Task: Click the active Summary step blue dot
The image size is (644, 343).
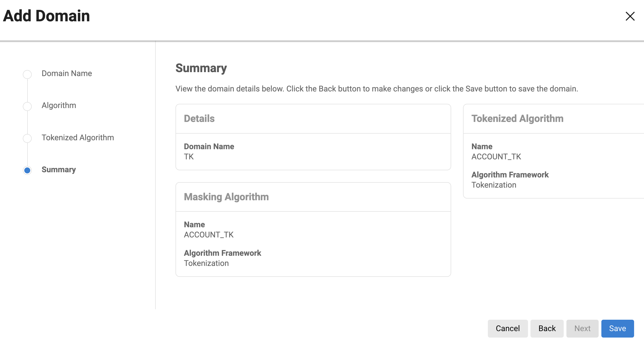Action: click(x=27, y=170)
